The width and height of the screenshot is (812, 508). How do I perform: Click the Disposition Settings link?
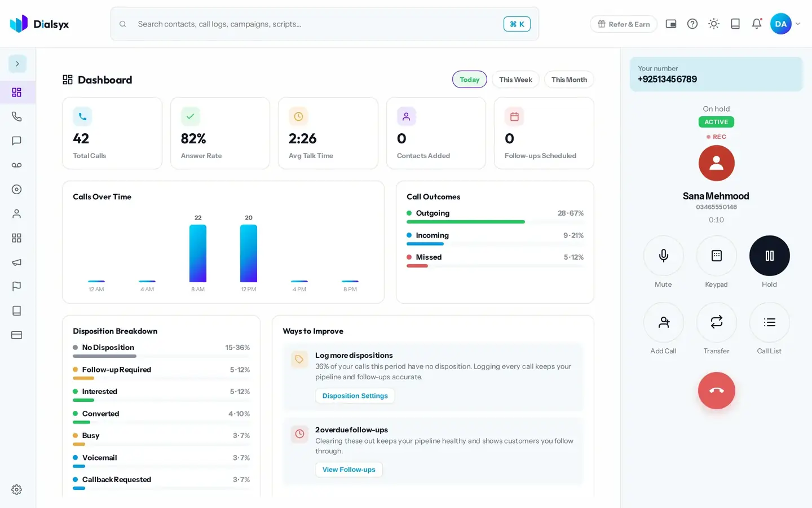(355, 396)
